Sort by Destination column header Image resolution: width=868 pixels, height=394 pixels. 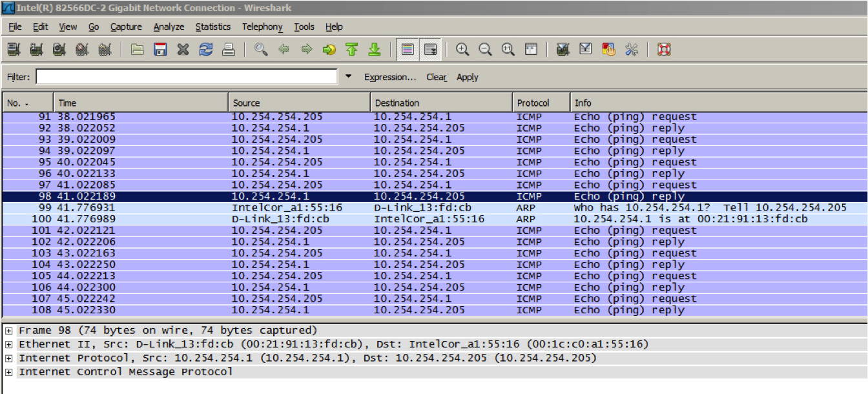pos(442,103)
